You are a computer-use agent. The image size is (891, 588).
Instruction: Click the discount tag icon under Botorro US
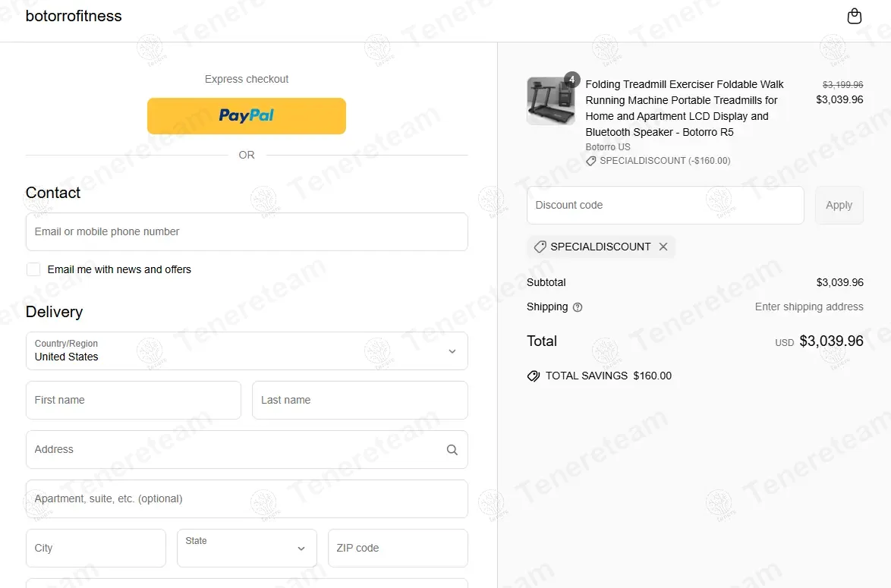[x=591, y=161]
